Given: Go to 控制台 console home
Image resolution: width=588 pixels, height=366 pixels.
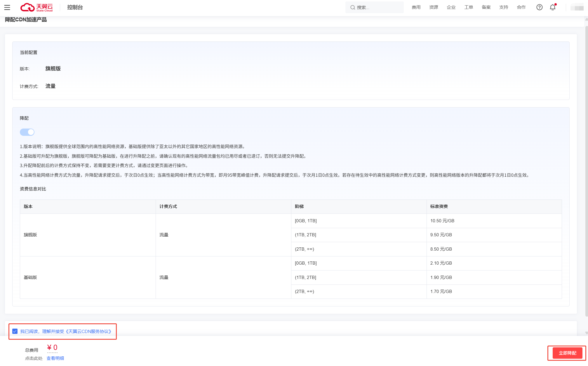Looking at the screenshot, I should (75, 7).
